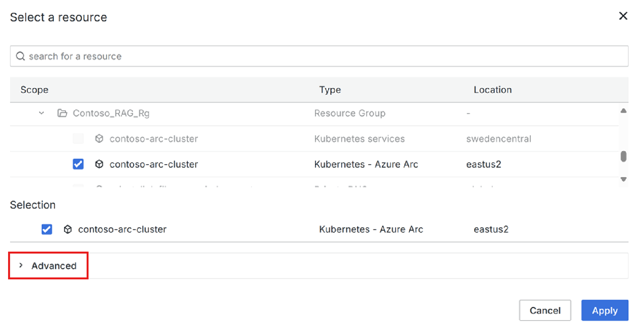Click Kubernetes services type cell
Screen dimensions: 644x331
(360, 139)
